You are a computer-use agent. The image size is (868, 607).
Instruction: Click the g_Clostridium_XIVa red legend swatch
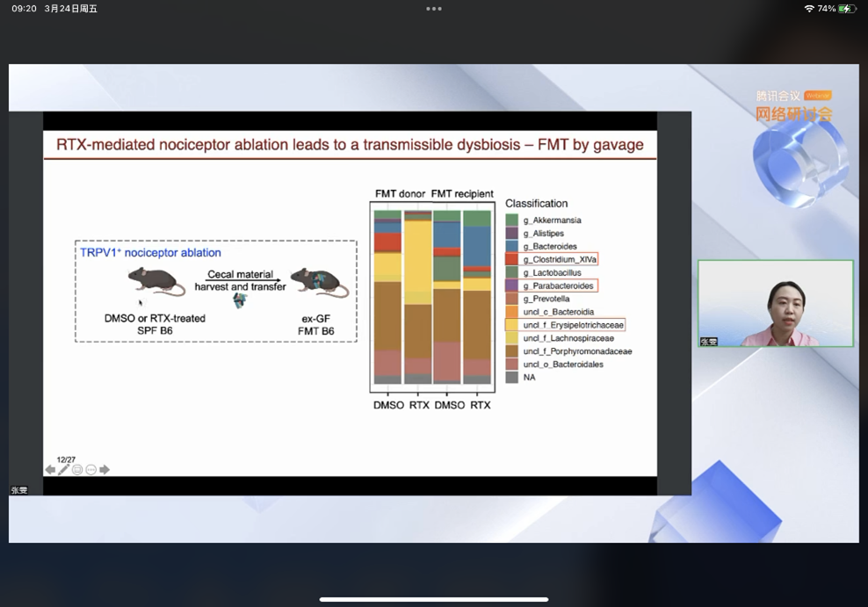click(512, 260)
